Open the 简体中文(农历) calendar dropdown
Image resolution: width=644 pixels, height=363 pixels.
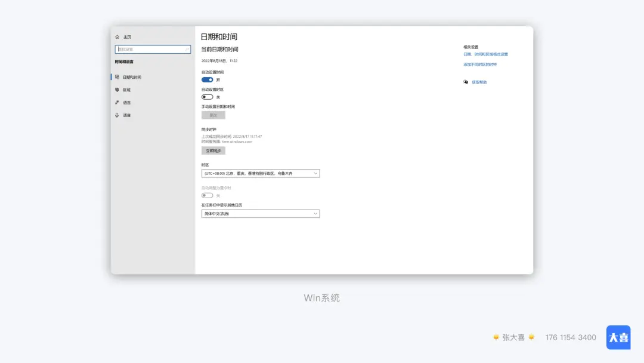261,214
